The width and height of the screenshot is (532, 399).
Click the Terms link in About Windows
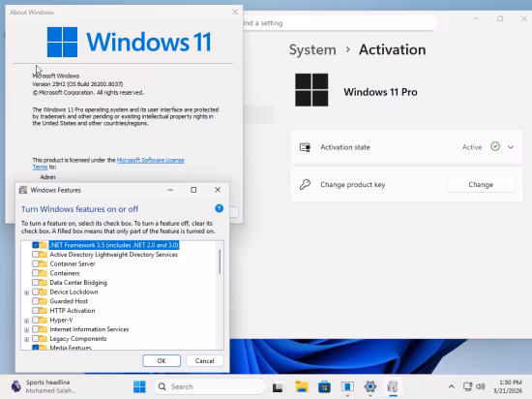tap(40, 168)
